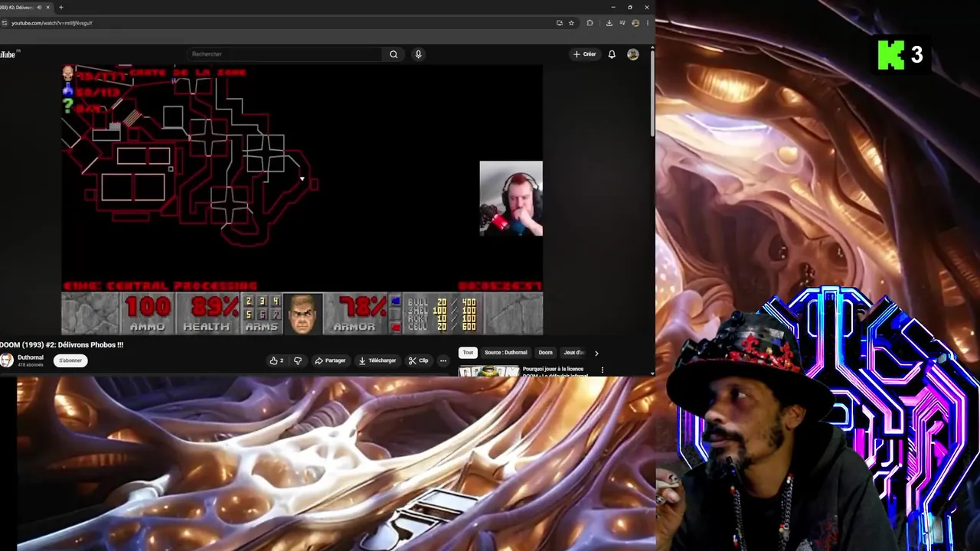Show more filter chips with right chevron

coord(596,353)
